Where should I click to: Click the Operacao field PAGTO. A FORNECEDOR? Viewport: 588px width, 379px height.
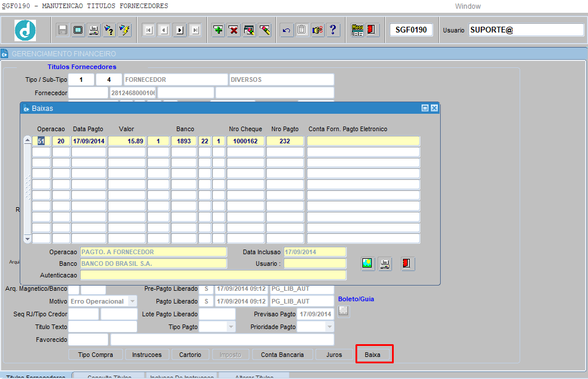[153, 252]
